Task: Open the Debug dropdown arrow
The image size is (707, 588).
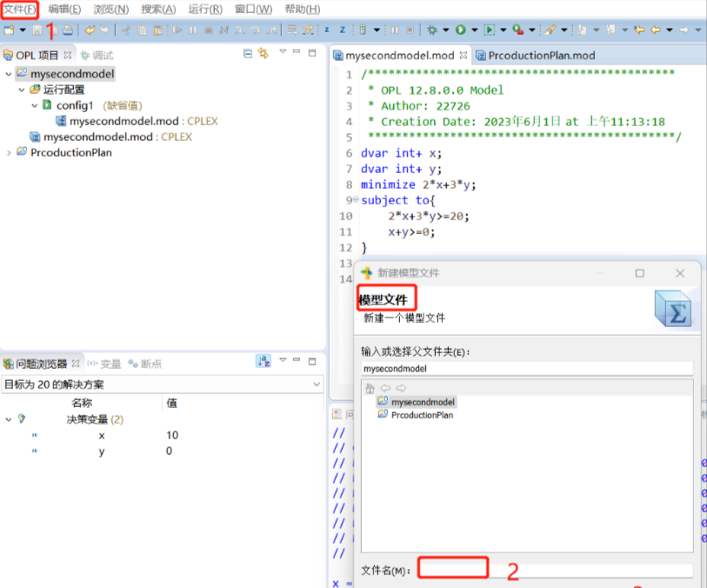Action: click(x=445, y=30)
